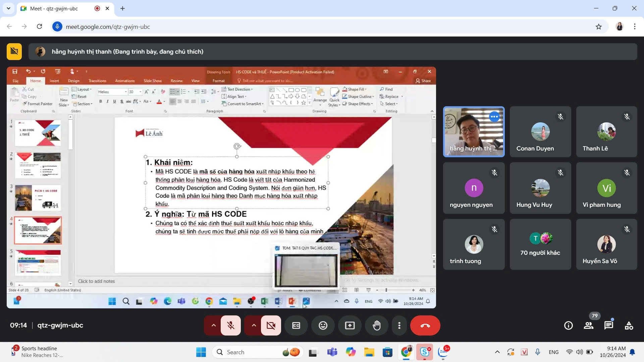The image size is (644, 362).
Task: Toggle the muted microphone button
Action: 231,325
